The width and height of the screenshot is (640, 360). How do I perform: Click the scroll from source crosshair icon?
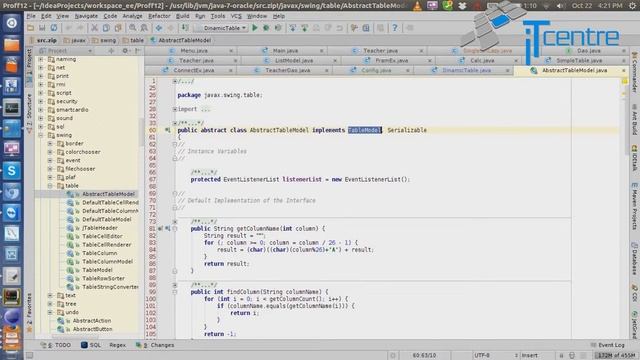(x=111, y=51)
